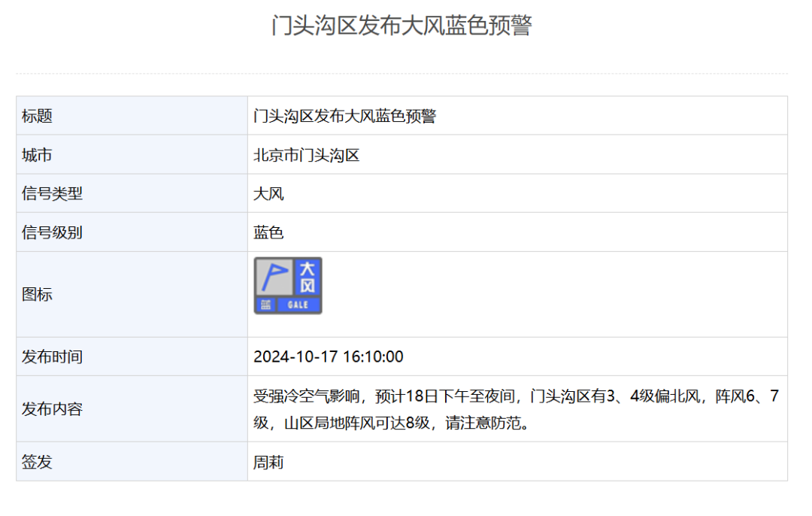This screenshot has height=516, width=812.
Task: Click the 蓝色 signal level value
Action: (x=268, y=232)
